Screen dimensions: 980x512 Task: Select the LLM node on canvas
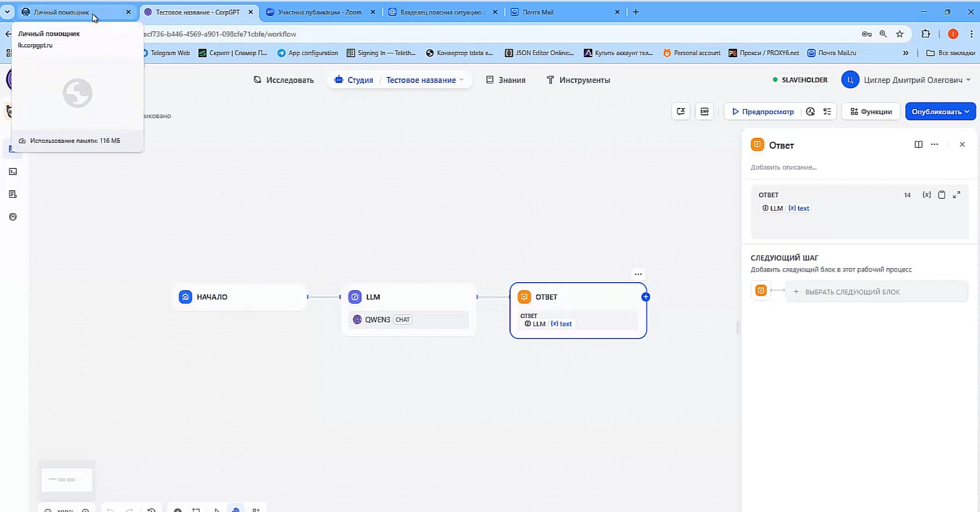point(409,309)
